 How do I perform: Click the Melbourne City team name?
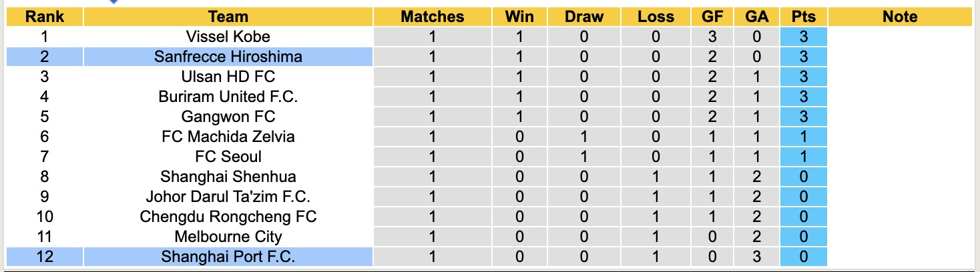[228, 237]
